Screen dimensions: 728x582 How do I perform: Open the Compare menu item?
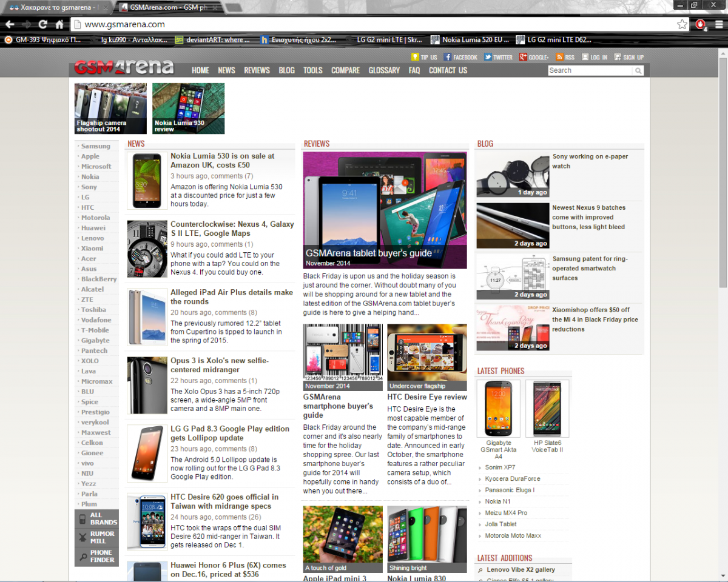pyautogui.click(x=345, y=70)
